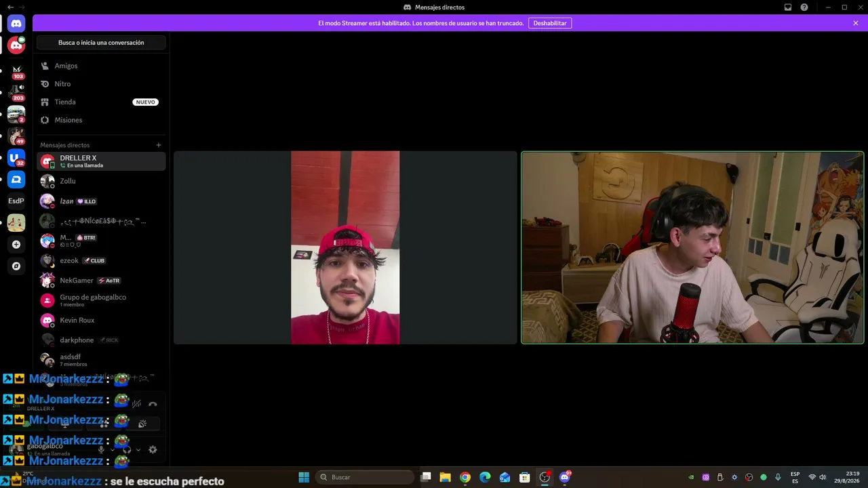Focus the DRELLER X video tile
Screen dimensions: 868x488
pyautogui.click(x=345, y=247)
